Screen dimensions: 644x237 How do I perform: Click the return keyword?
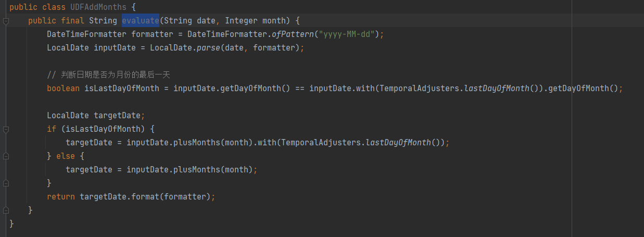click(61, 197)
